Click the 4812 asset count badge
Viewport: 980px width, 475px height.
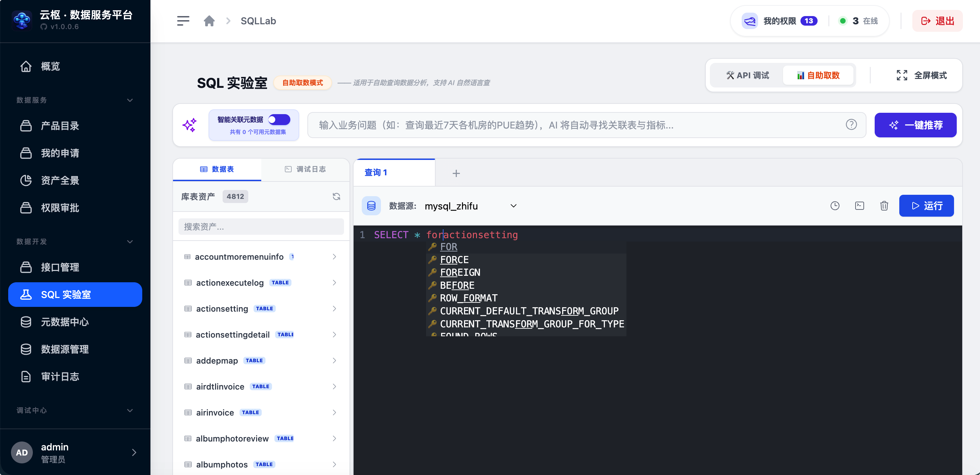point(235,196)
